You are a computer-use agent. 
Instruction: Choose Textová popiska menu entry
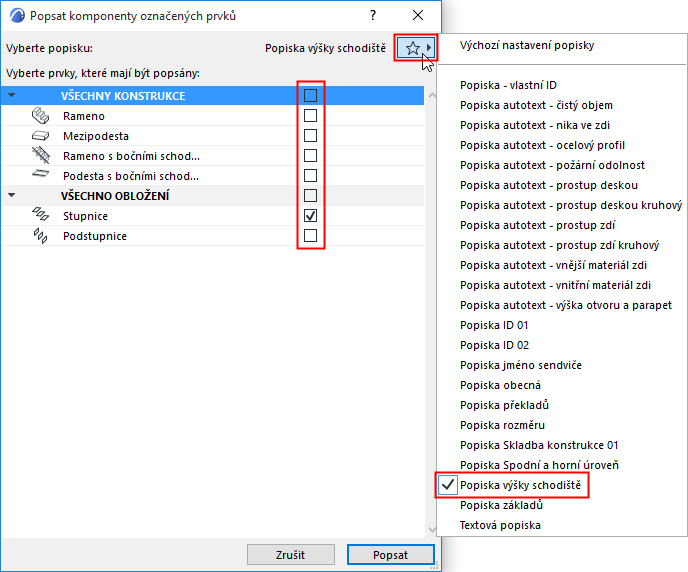pos(500,525)
